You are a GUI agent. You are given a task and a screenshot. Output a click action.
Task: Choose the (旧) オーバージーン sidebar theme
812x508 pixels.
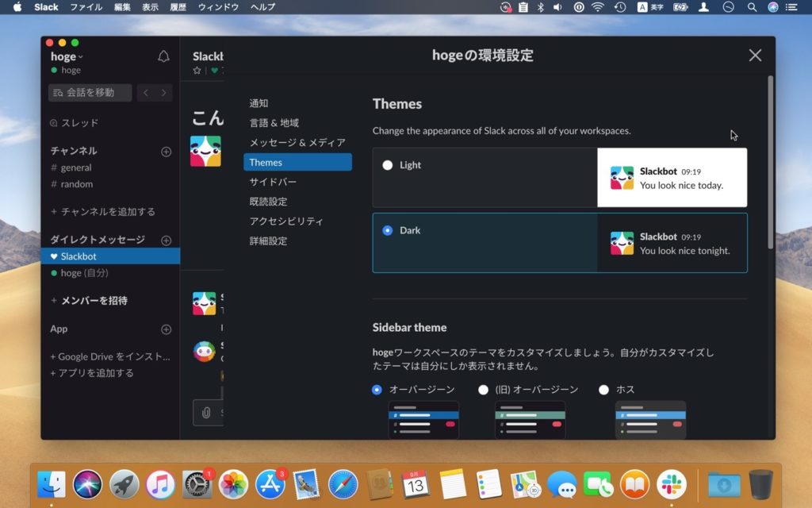coord(483,390)
